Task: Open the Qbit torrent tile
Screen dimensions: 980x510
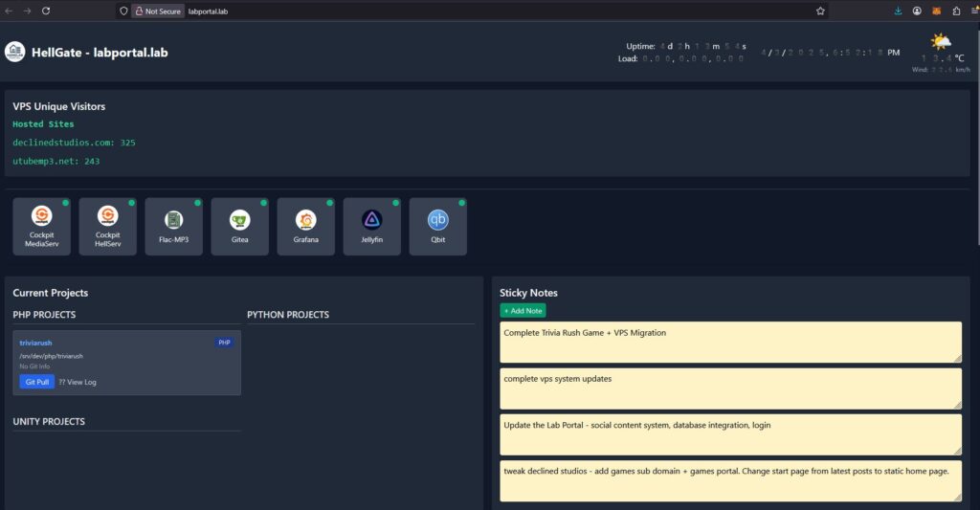Action: [438, 226]
